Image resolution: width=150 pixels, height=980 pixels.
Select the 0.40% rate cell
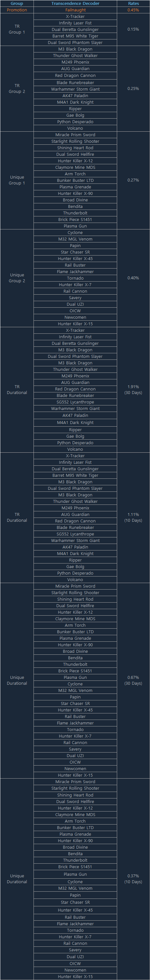coord(133,278)
